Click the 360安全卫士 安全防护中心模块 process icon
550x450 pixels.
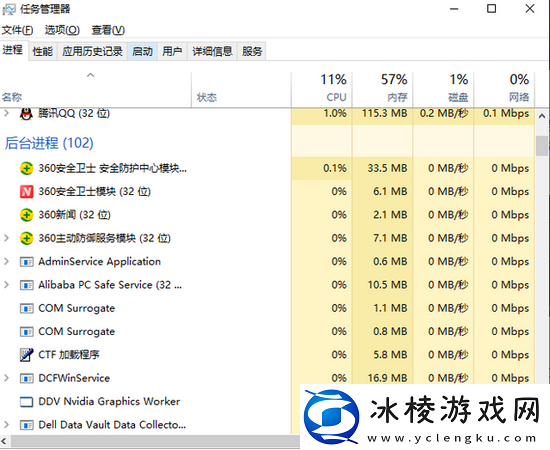point(26,168)
